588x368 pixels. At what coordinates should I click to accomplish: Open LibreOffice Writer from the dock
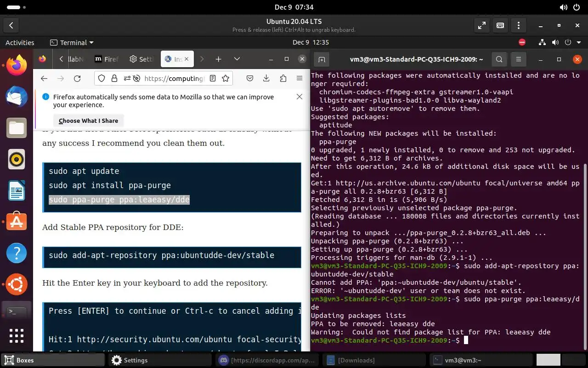(x=17, y=190)
